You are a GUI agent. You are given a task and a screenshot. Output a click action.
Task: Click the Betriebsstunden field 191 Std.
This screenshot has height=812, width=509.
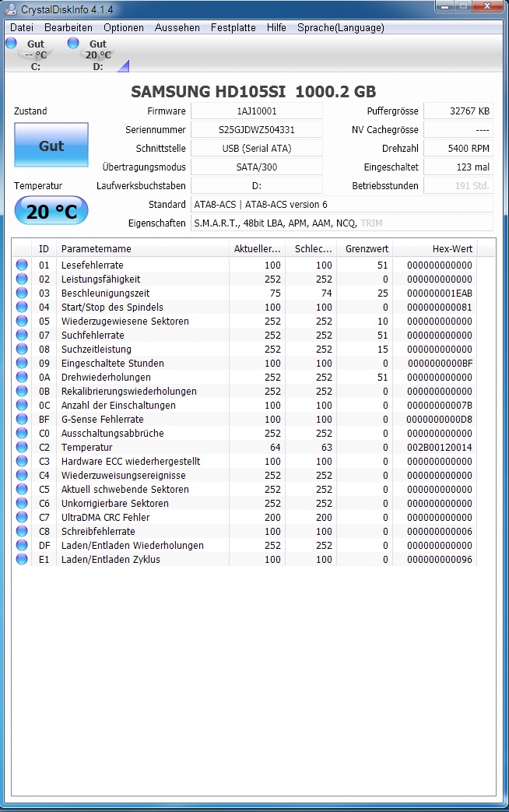[458, 185]
